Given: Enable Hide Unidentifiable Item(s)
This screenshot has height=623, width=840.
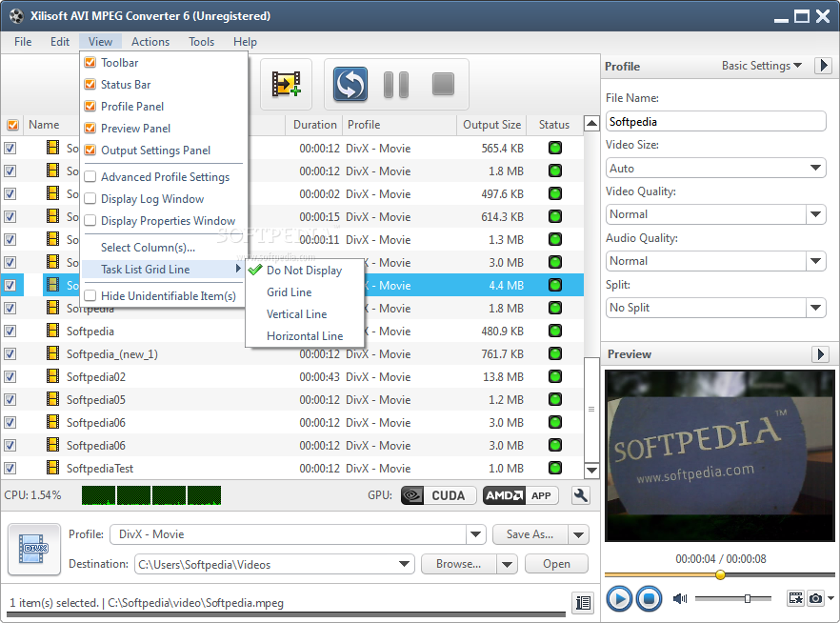Looking at the screenshot, I should pyautogui.click(x=90, y=295).
